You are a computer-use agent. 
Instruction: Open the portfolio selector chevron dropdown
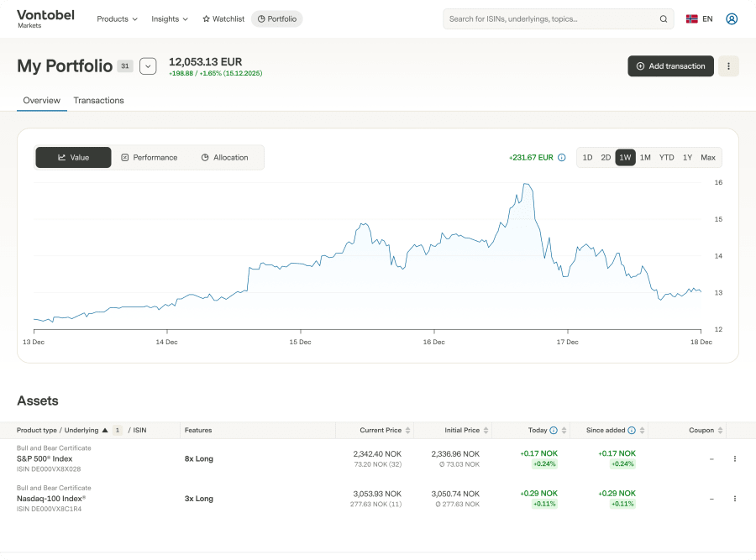click(x=148, y=66)
